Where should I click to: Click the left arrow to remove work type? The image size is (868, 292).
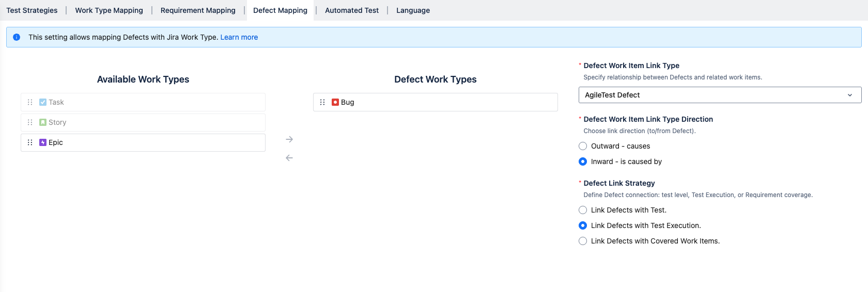tap(289, 158)
